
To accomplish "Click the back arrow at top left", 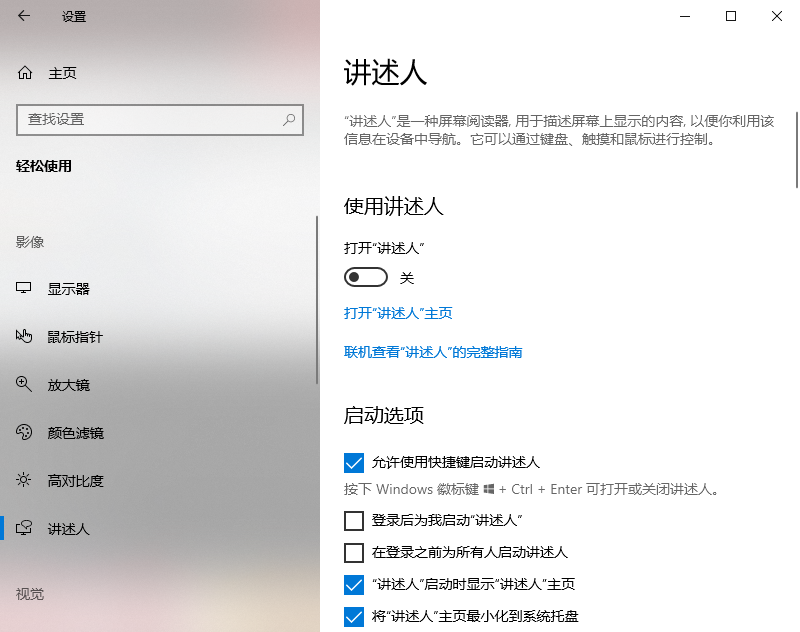I will (x=24, y=16).
